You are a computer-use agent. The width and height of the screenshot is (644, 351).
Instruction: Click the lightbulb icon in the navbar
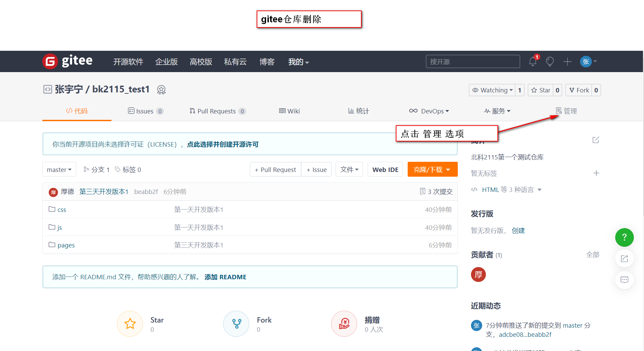(x=550, y=61)
